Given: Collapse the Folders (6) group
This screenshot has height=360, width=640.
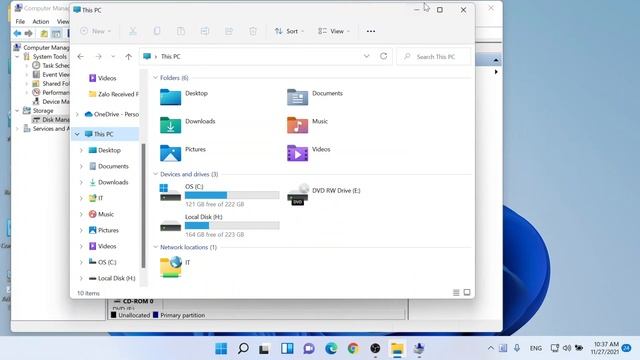Looking at the screenshot, I should coord(155,78).
